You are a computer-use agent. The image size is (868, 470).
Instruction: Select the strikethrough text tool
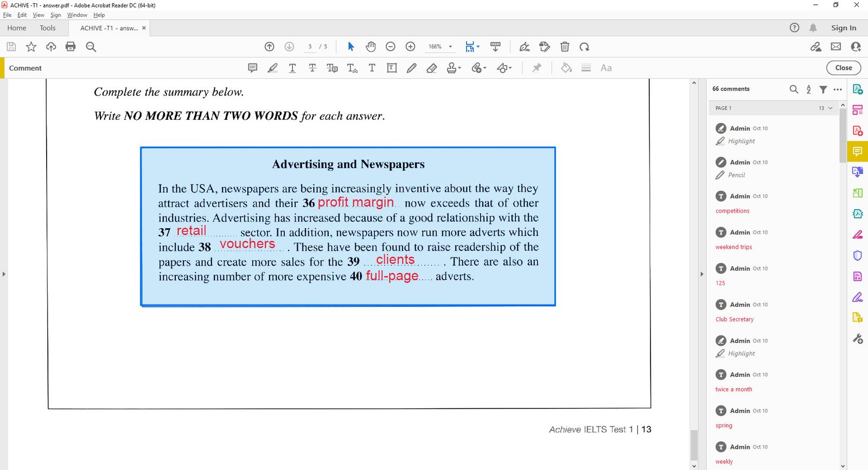point(312,68)
